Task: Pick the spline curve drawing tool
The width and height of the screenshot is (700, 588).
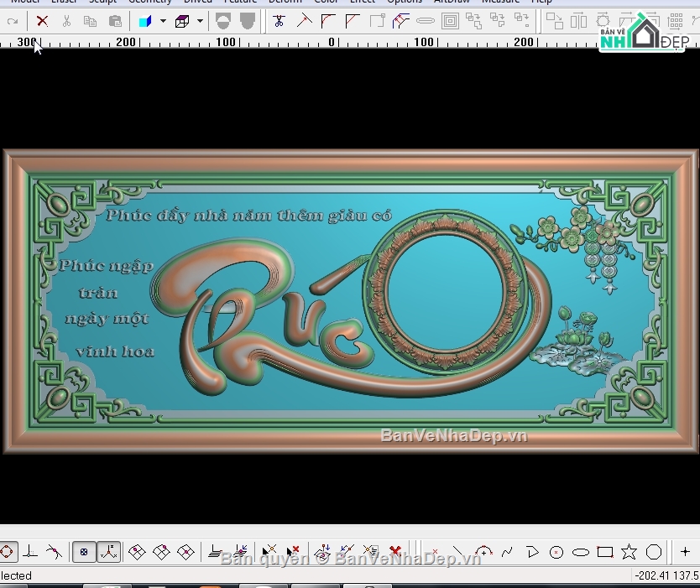Action: (x=507, y=552)
